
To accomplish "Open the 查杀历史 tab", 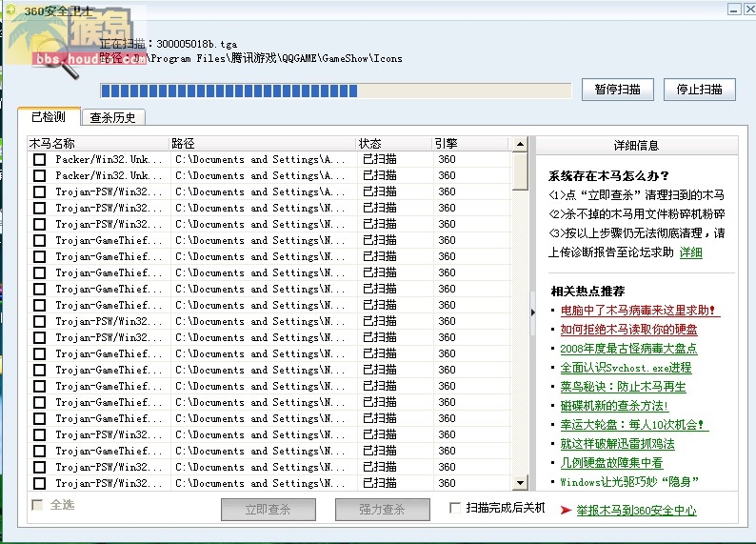I will click(x=112, y=118).
